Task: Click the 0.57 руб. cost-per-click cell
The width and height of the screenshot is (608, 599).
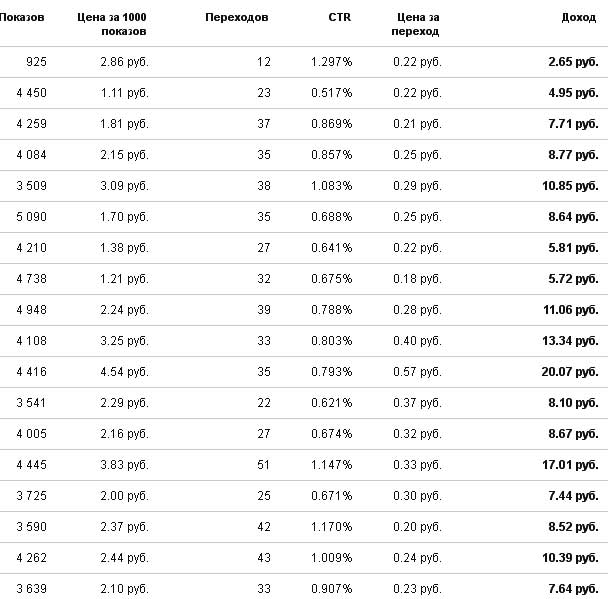Action: point(417,372)
